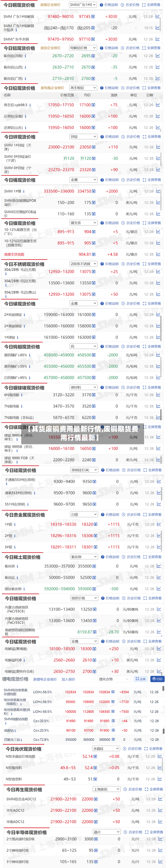Open the 锌锭 dropdown
Viewport: 166px width, 868px height.
[x=83, y=136]
